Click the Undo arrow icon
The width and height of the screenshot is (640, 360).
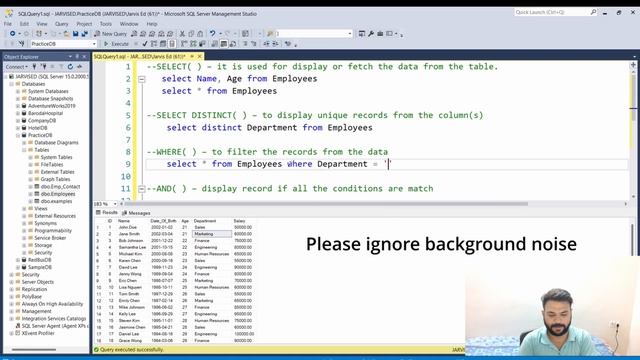pos(213,34)
